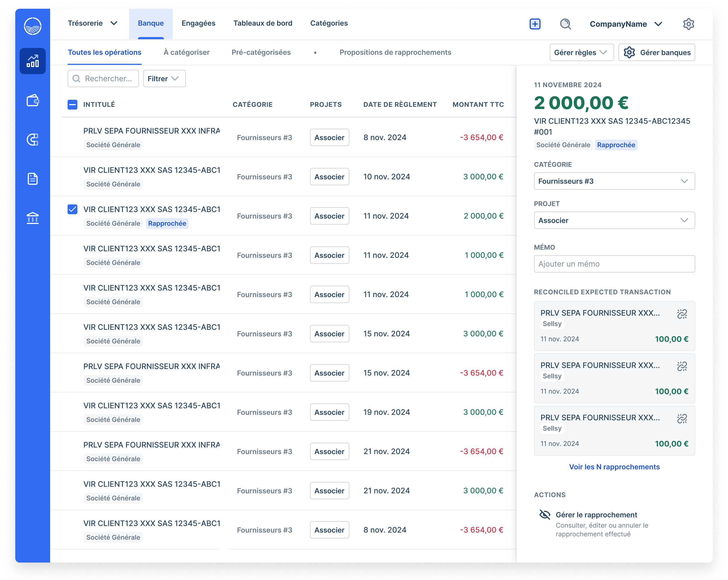
Task: Expand the Trésorerie dropdown menu
Action: 93,23
